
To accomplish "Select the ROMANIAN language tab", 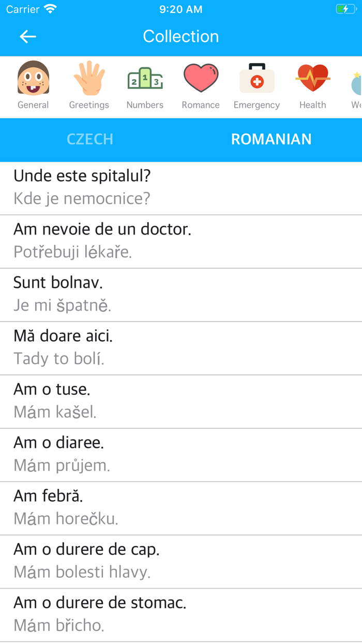I will [x=271, y=139].
